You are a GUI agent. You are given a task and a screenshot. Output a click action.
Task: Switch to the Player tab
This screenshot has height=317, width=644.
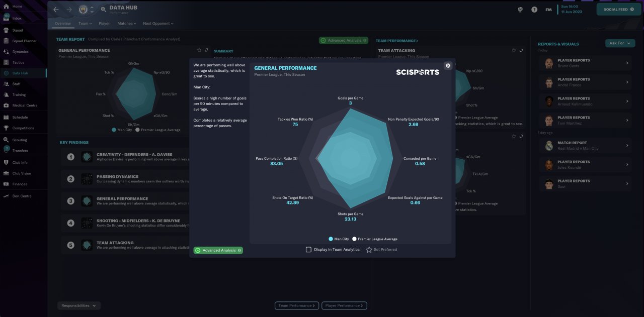pyautogui.click(x=104, y=24)
